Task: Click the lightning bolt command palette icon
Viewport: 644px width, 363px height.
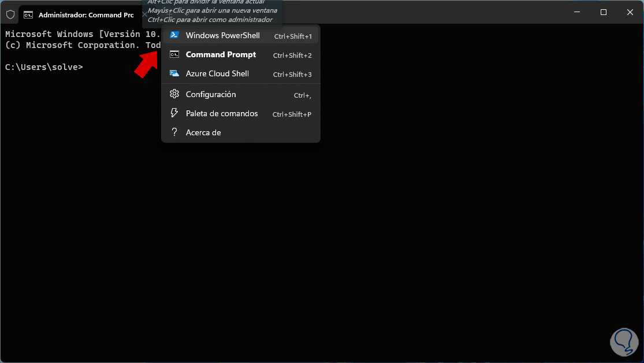Action: point(174,113)
